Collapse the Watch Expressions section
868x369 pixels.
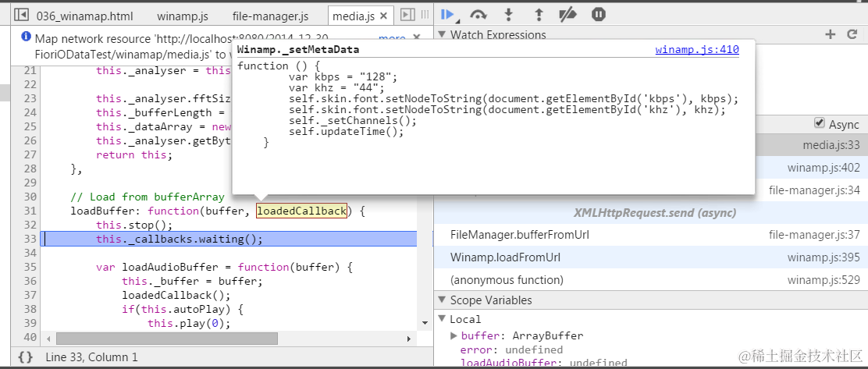[442, 34]
